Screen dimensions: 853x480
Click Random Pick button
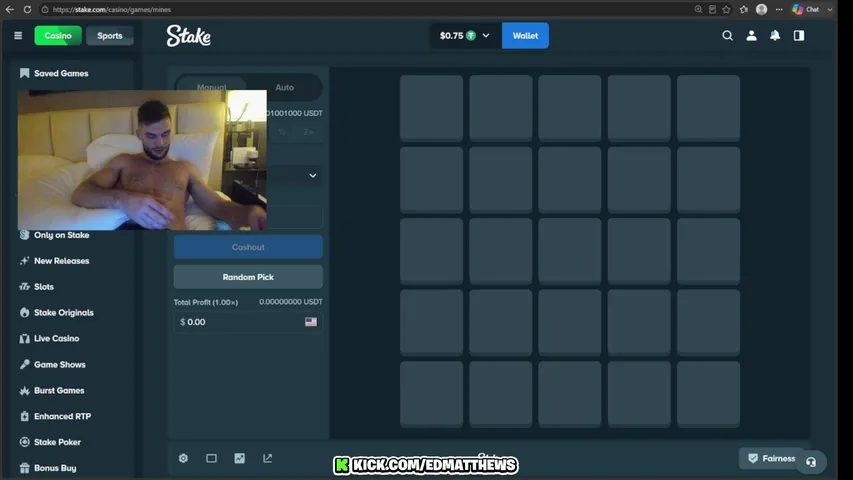point(248,277)
